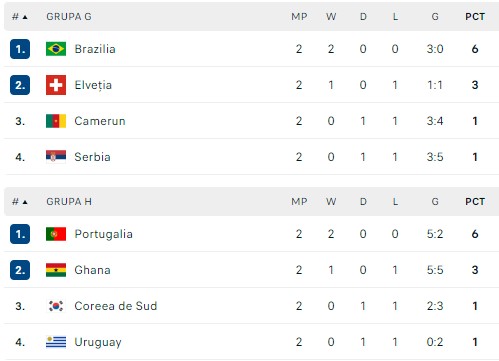Image resolution: width=499 pixels, height=361 pixels.
Task: Sort Grupa G by rank arrow
Action: 25,17
